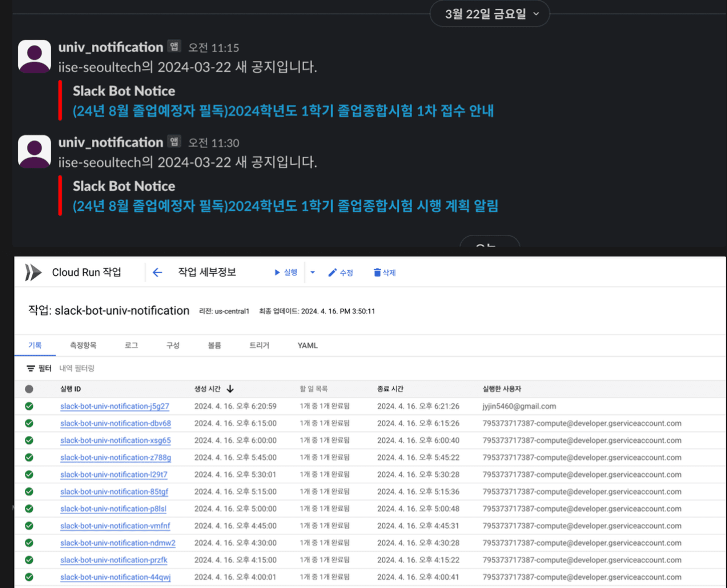The width and height of the screenshot is (727, 588).
Task: Switch to the 볼륨 tab
Action: point(214,345)
